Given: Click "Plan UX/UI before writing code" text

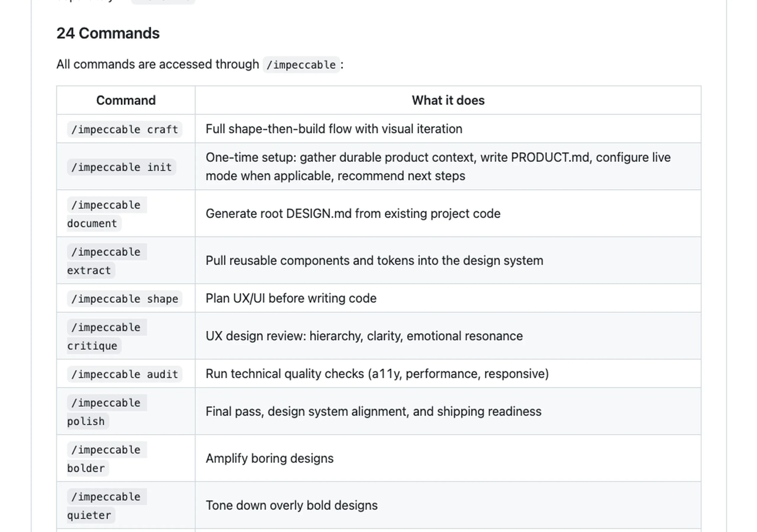Looking at the screenshot, I should pyautogui.click(x=291, y=298).
